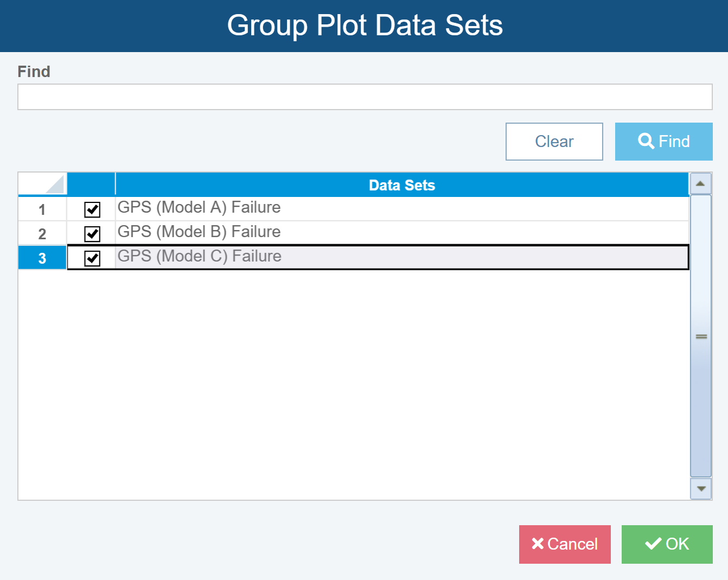Click the scroll down arrow of the list
728x580 pixels.
click(701, 489)
